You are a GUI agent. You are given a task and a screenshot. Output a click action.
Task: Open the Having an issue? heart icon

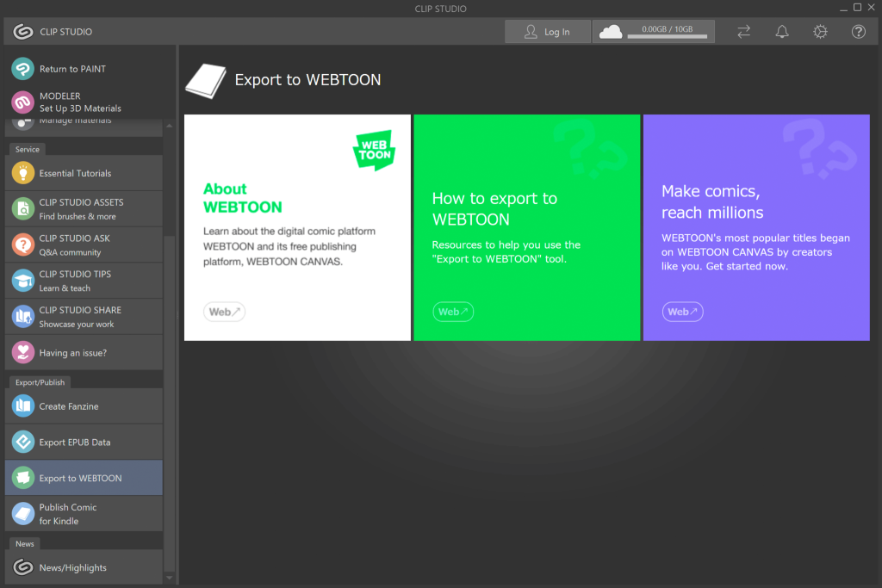point(23,353)
